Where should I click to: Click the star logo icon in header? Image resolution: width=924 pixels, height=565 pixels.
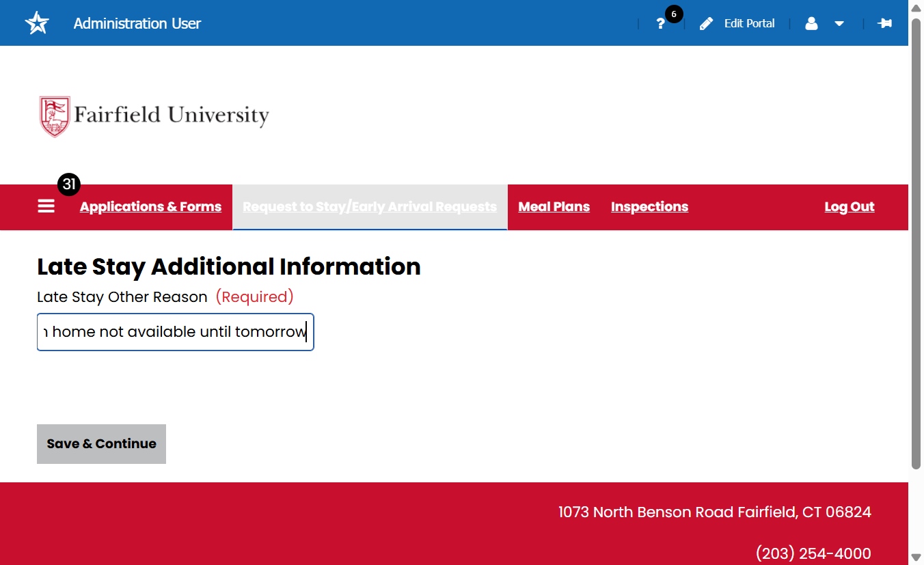point(37,23)
